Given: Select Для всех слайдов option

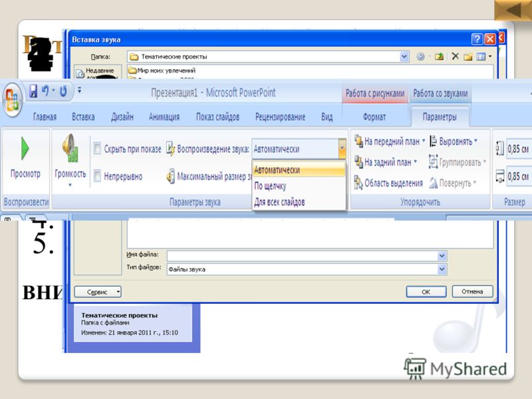Looking at the screenshot, I should tap(298, 202).
